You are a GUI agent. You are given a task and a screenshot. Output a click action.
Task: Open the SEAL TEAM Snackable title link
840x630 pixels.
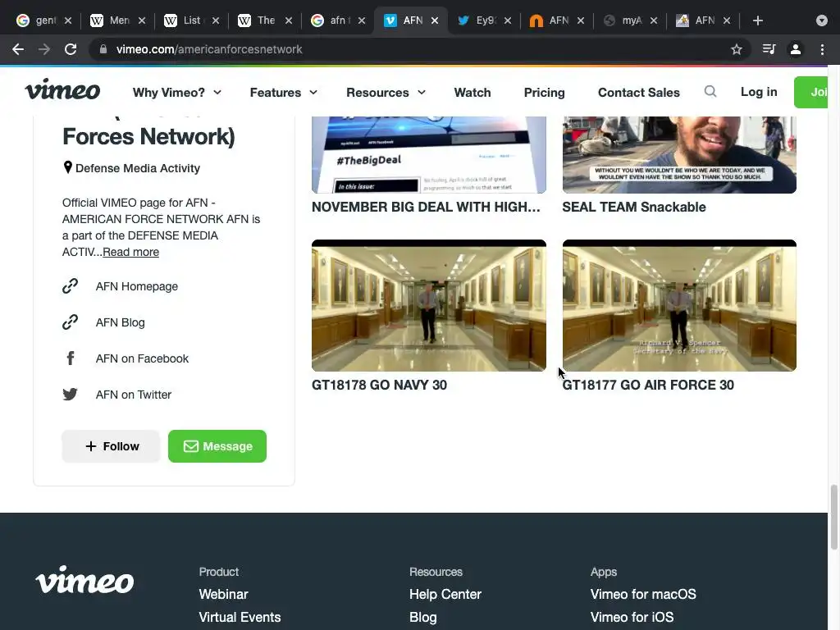(634, 207)
